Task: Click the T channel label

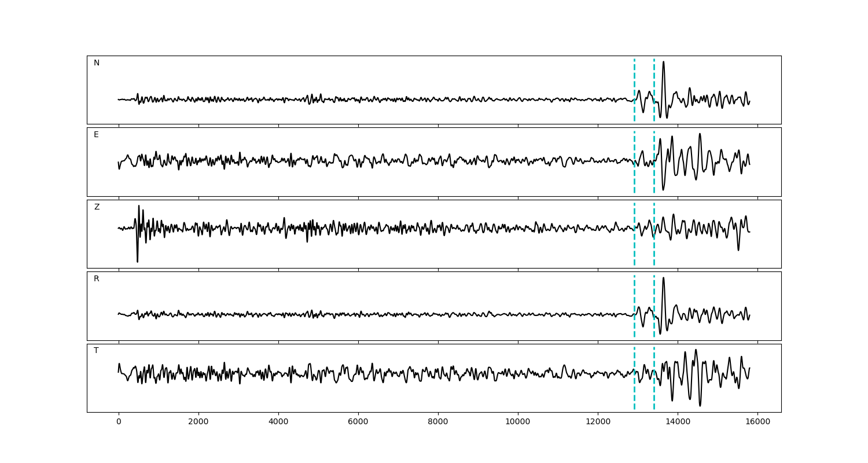Action: 96,351
